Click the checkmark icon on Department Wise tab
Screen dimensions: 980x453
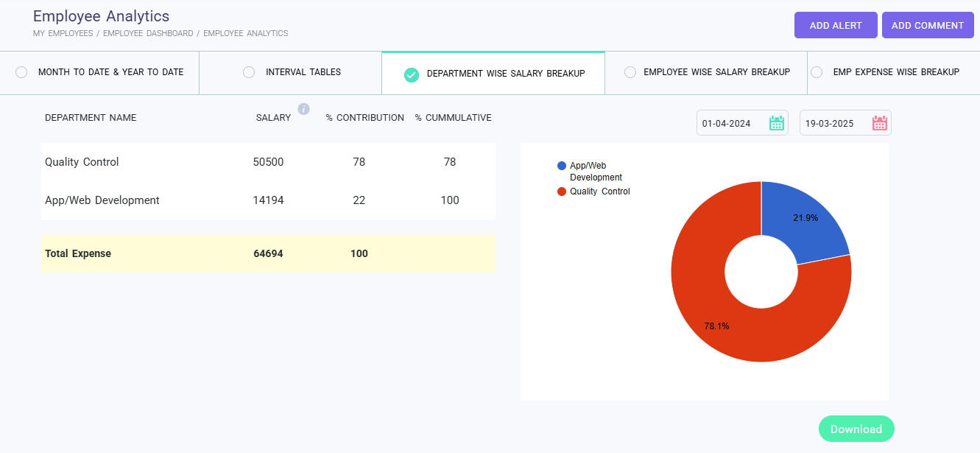(412, 74)
